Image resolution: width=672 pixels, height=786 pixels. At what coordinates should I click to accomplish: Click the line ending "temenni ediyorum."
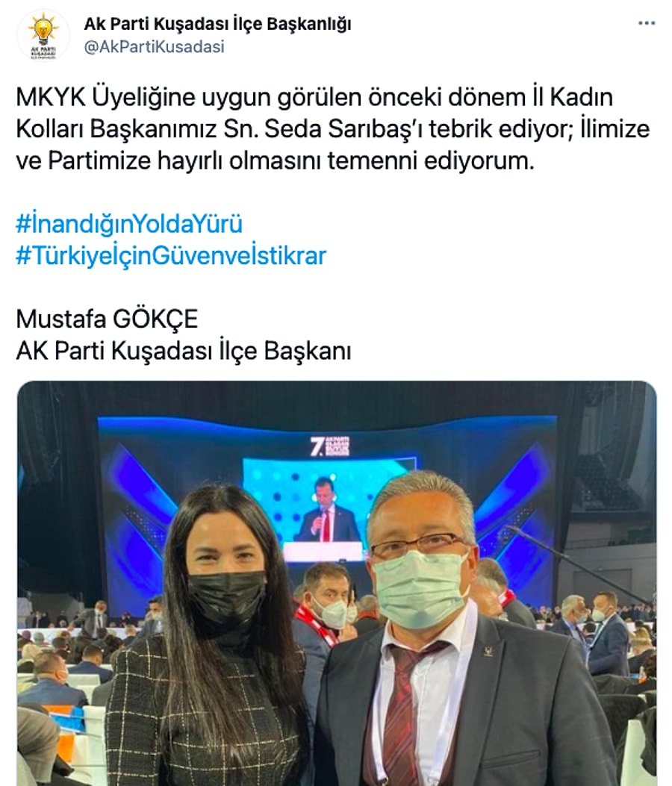[276, 161]
